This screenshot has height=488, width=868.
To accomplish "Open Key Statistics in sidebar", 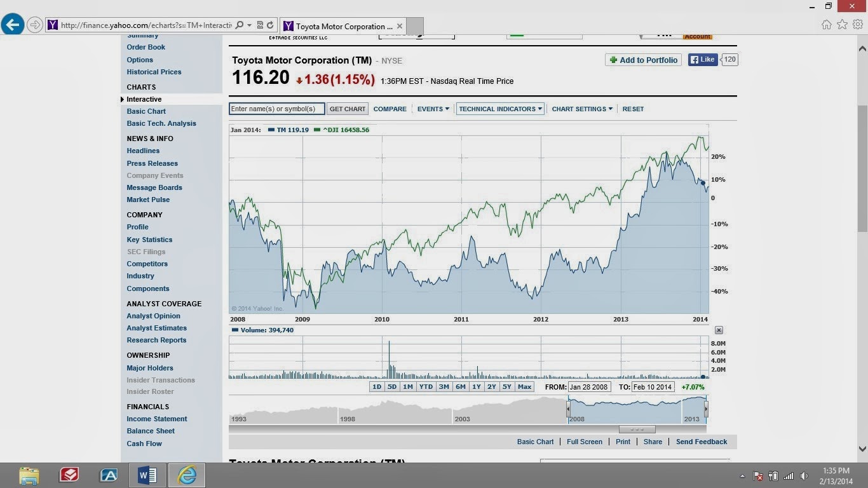I will point(149,240).
